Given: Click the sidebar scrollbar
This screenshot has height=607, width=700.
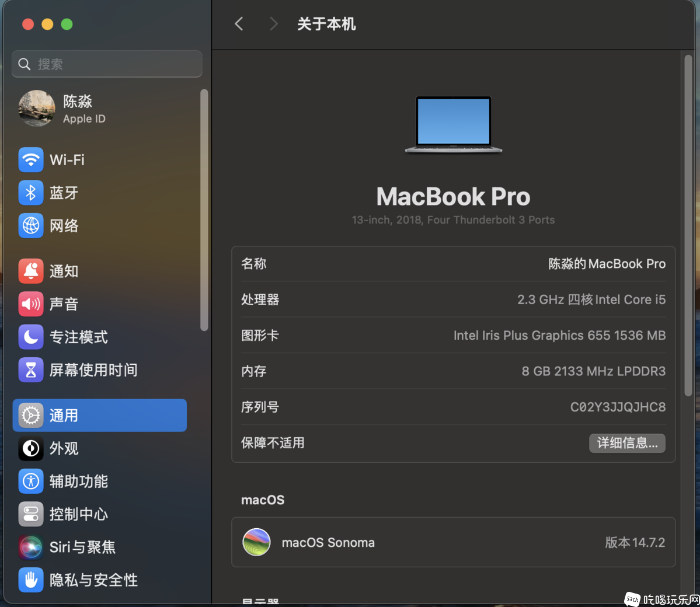Looking at the screenshot, I should tap(204, 210).
